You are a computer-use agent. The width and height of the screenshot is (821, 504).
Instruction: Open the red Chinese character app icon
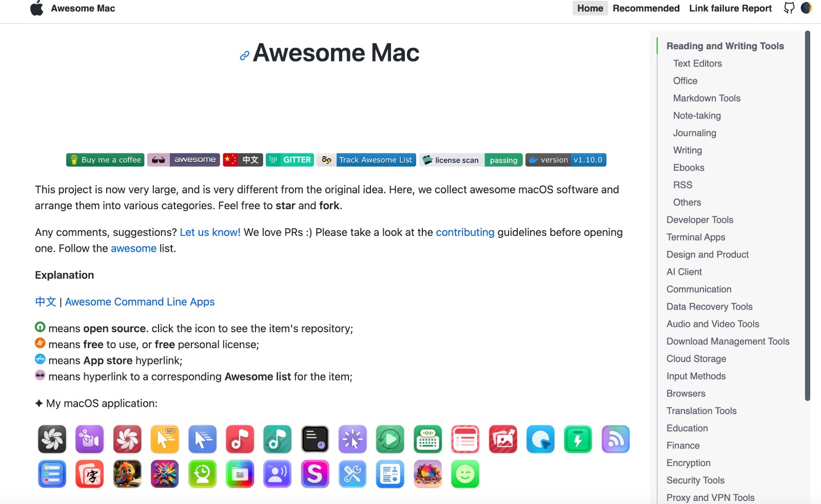point(89,474)
